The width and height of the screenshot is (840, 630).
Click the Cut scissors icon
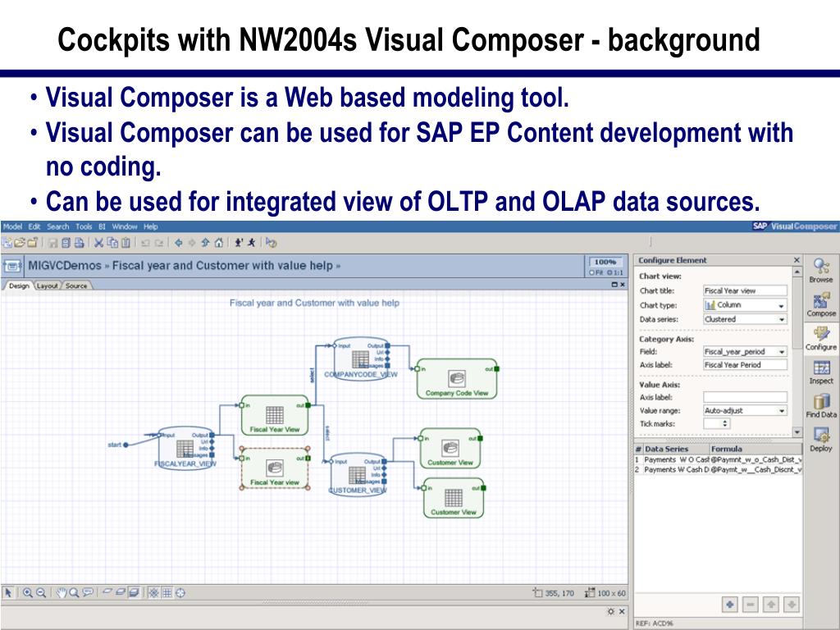[x=98, y=243]
